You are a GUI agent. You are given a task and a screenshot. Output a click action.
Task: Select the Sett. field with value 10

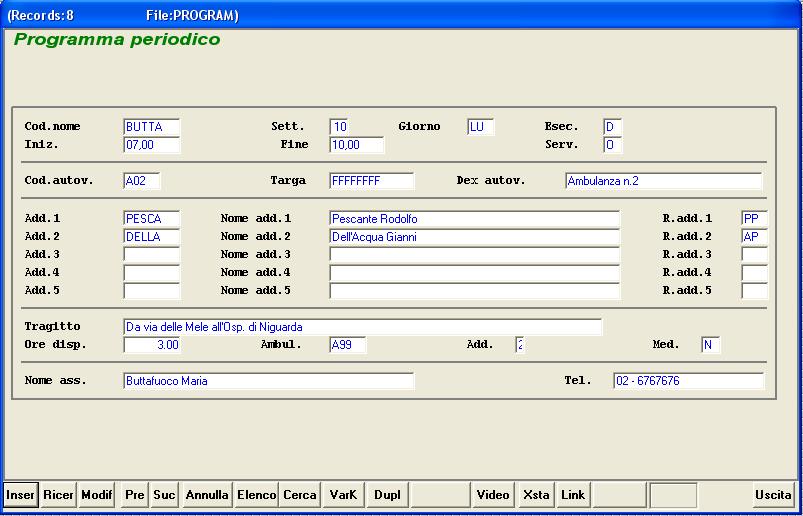[x=340, y=127]
